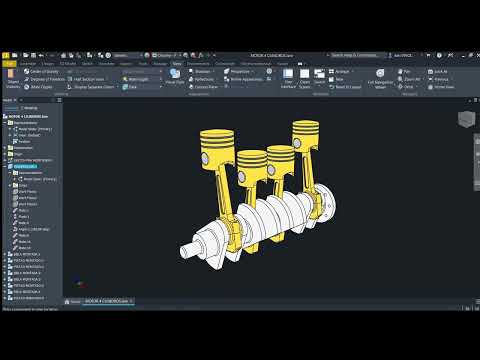The height and width of the screenshot is (360, 480).
Task: Open the File menu tab
Action: pyautogui.click(x=9, y=63)
